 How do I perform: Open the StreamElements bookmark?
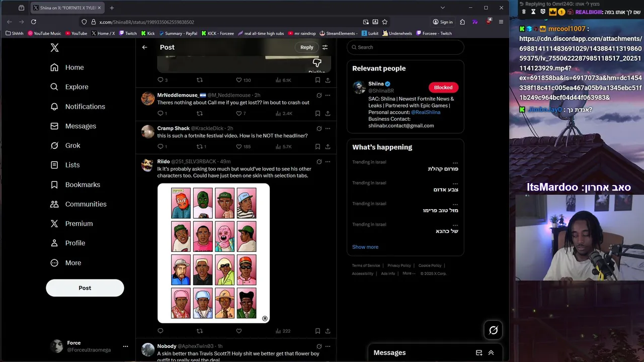point(339,34)
